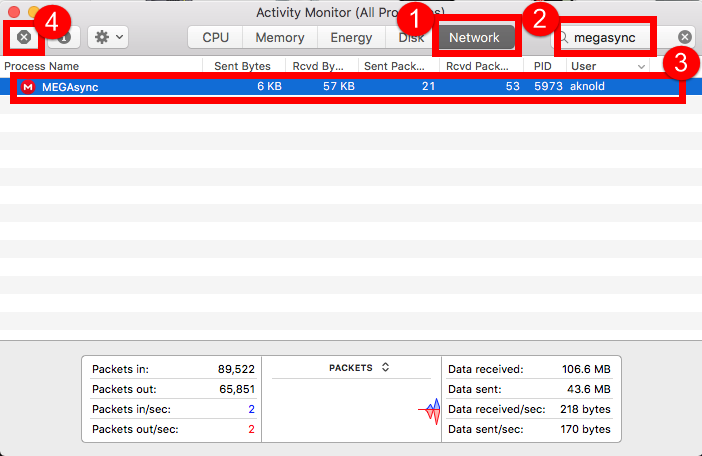Clear the search text with the X icon
Screen dimensions: 702x456
click(x=685, y=37)
